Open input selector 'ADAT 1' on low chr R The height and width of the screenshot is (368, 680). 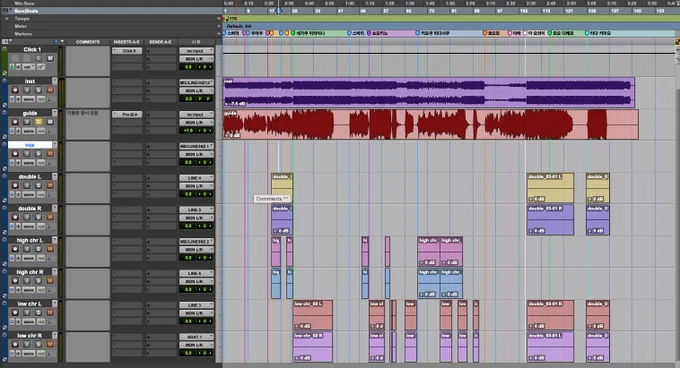pyautogui.click(x=196, y=337)
